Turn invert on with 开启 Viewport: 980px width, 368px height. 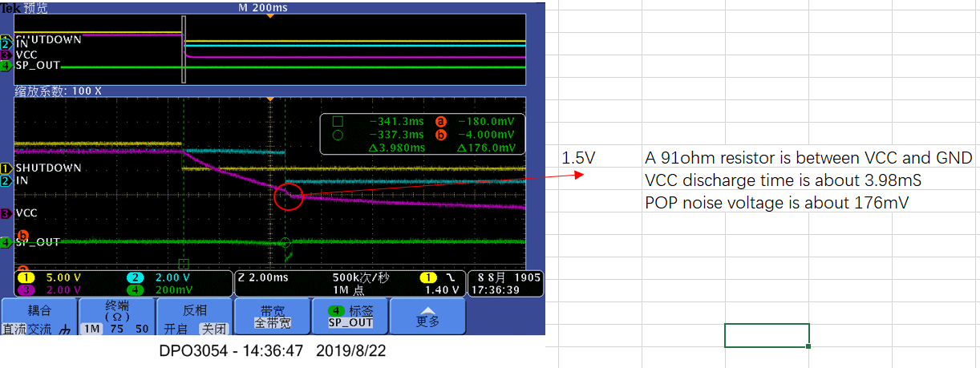point(175,329)
